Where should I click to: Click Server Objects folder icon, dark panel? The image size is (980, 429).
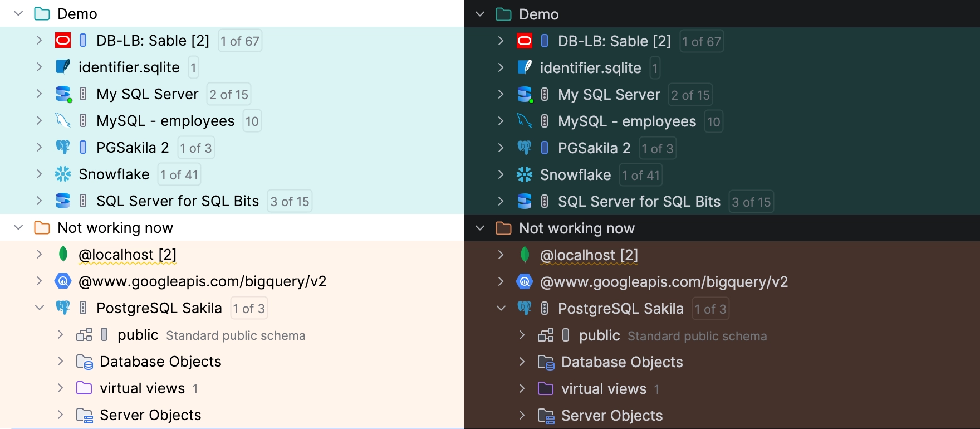[x=546, y=416]
